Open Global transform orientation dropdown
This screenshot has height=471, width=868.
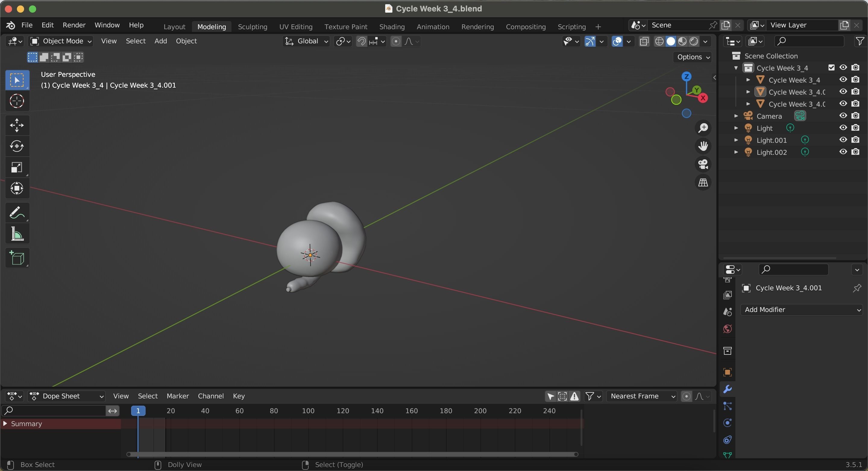[x=306, y=41]
